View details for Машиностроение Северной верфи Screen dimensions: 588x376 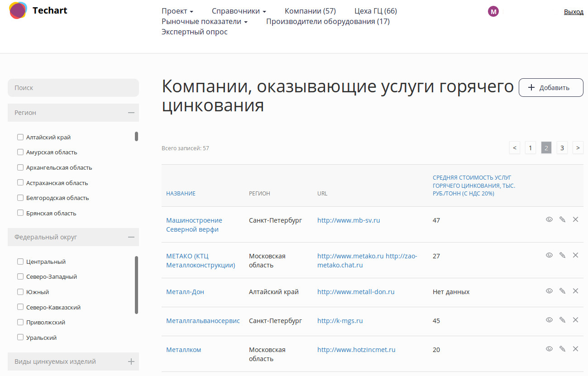(549, 219)
